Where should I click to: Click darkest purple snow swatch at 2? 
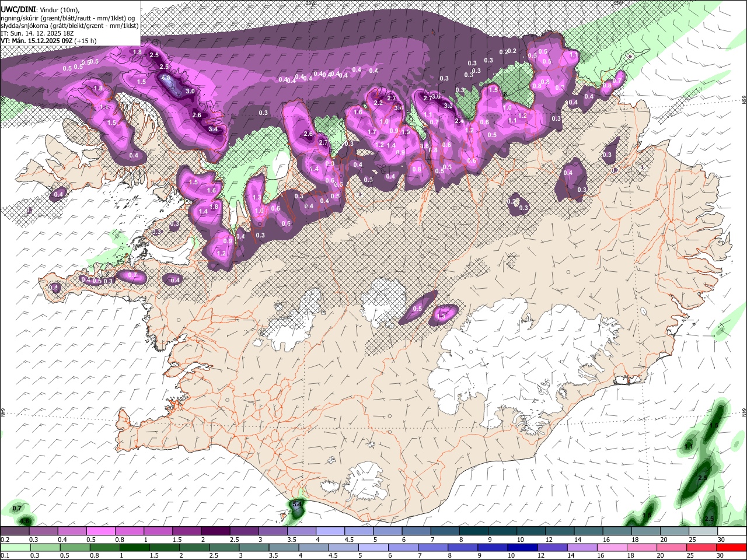[x=215, y=531]
